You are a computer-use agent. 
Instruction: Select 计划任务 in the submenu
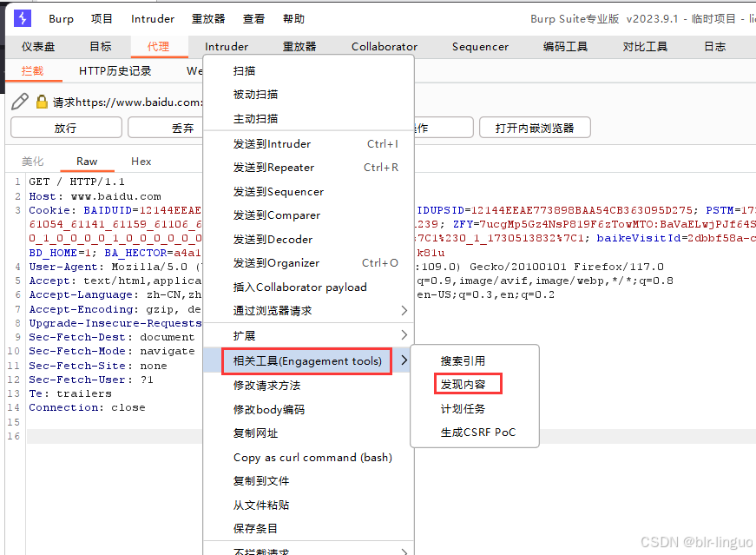click(475, 409)
